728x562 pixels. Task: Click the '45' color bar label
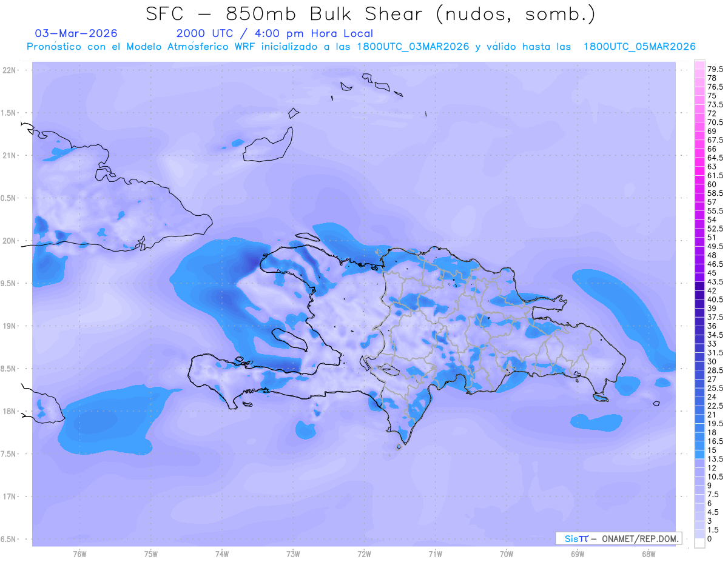(x=712, y=273)
